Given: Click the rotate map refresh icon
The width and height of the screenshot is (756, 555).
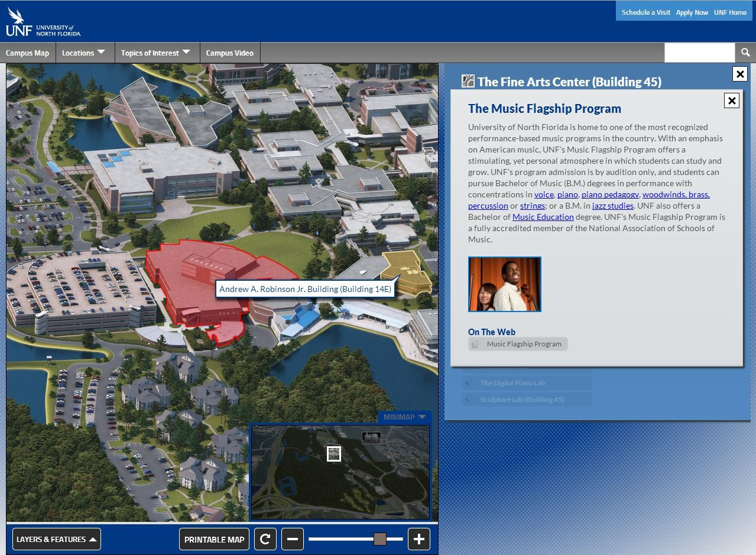Looking at the screenshot, I should click(265, 539).
